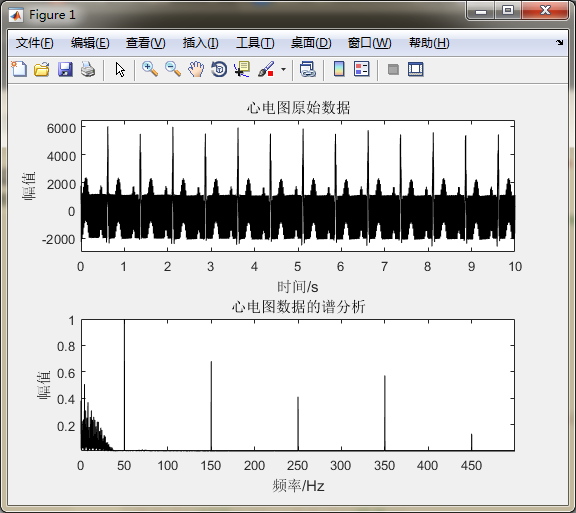
Task: Click the x-axis label 时间/s
Action: coord(298,287)
